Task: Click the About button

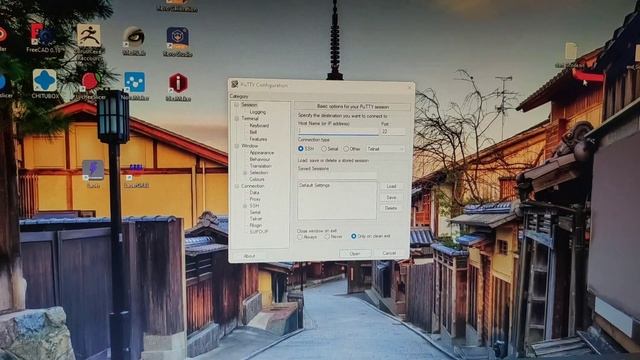Action: [x=249, y=256]
